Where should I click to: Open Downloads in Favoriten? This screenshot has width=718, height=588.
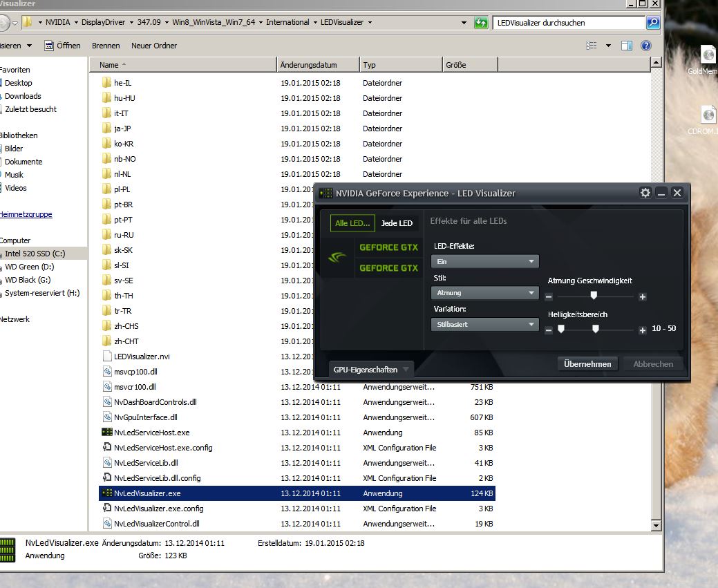[x=23, y=96]
